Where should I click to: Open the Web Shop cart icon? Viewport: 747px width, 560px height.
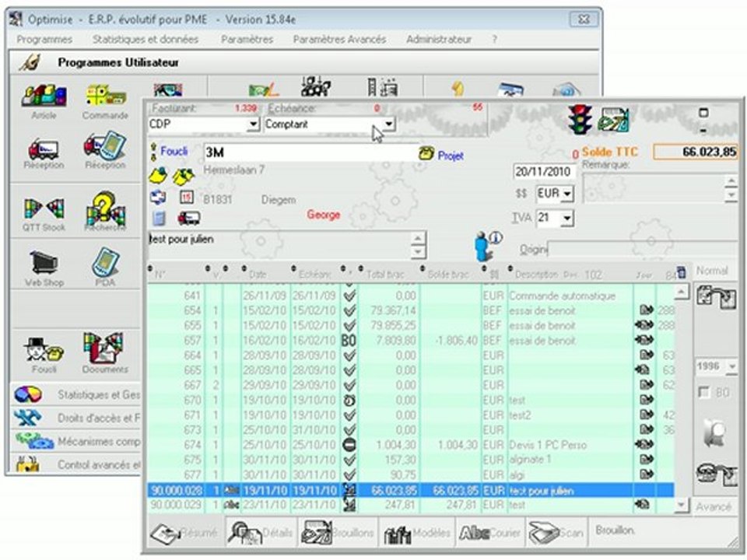44,263
